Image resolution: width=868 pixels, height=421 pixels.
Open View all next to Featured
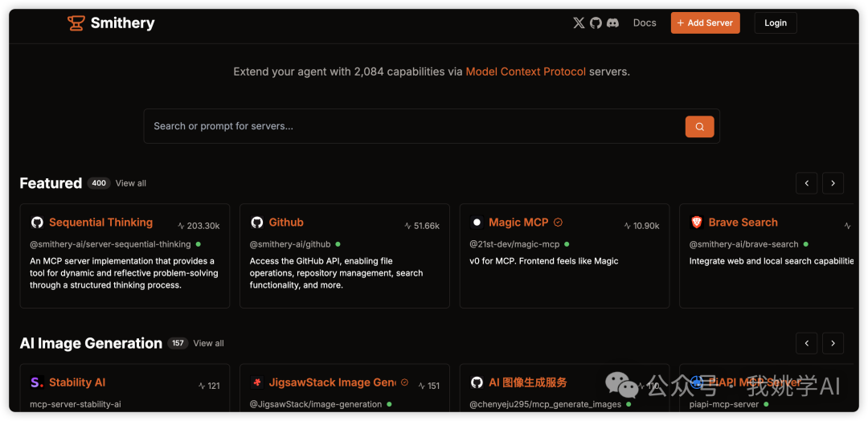131,183
